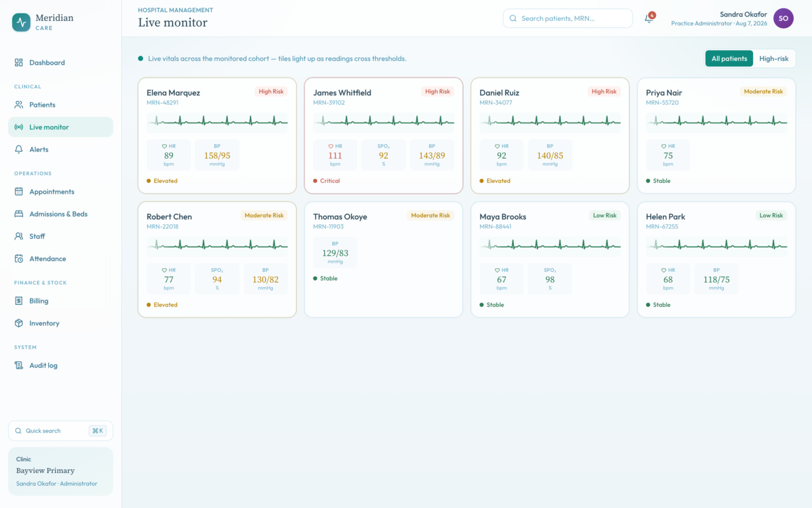Screen dimensions: 812x508
Task: Focus the Quick search box
Action: [x=61, y=431]
